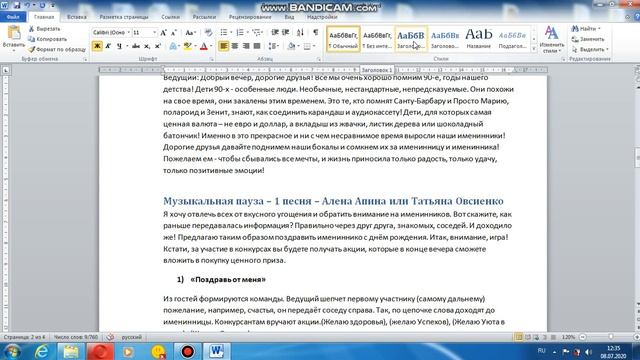Open the Select (Выделить) dropdown
Viewport: 640px width, 360px height.
click(590, 49)
